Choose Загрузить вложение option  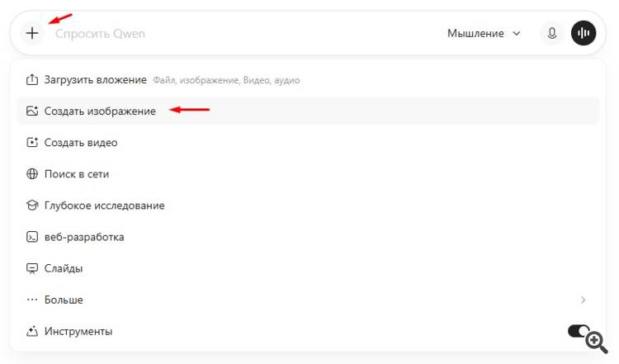click(308, 80)
